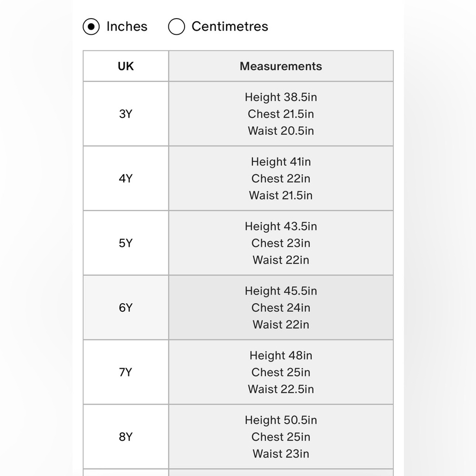Click the Inches label text
476x476 pixels.
click(127, 26)
